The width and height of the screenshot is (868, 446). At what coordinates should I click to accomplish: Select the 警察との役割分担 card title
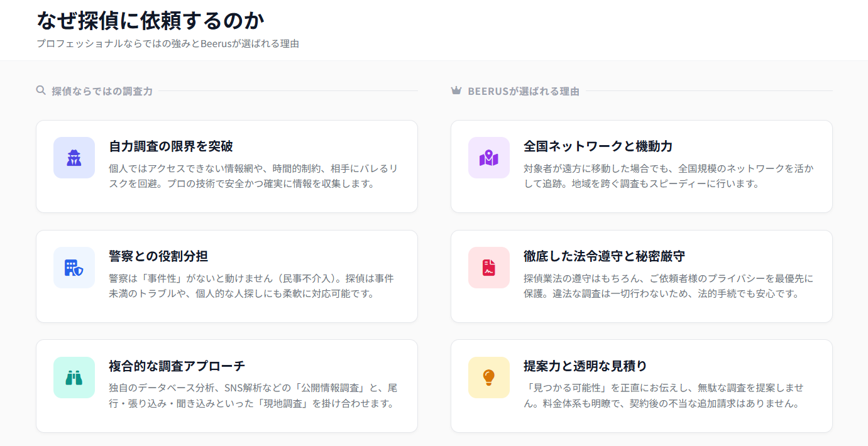[158, 256]
